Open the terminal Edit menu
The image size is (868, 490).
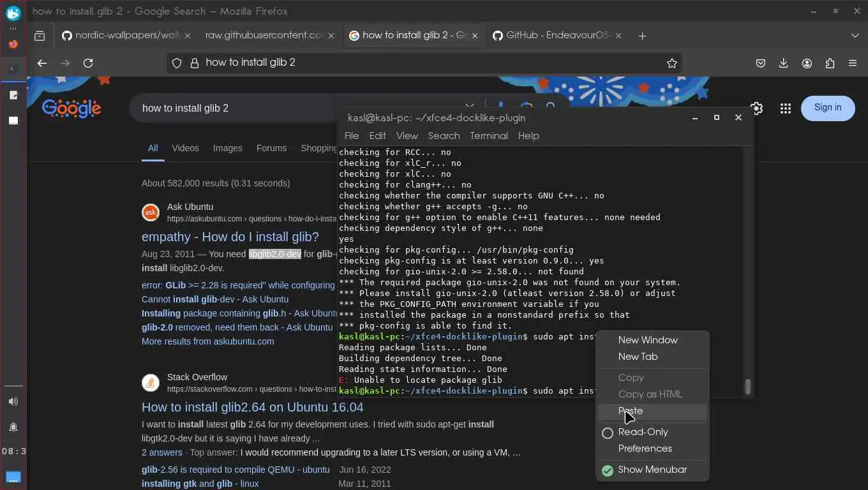pos(378,136)
